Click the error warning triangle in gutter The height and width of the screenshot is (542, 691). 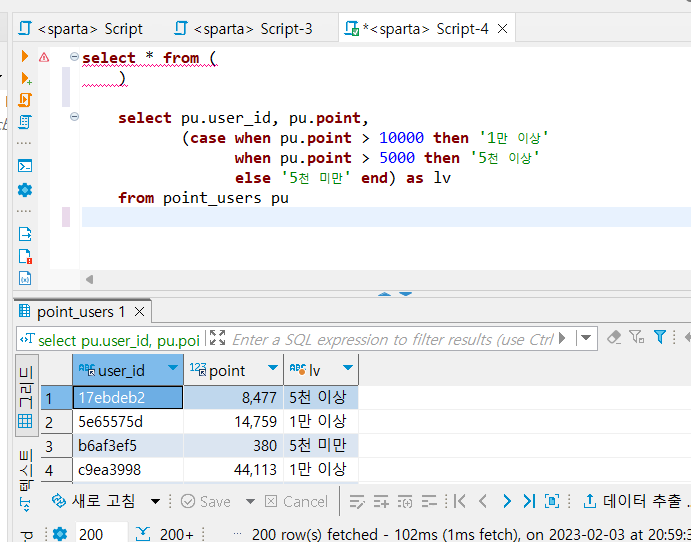(x=44, y=57)
